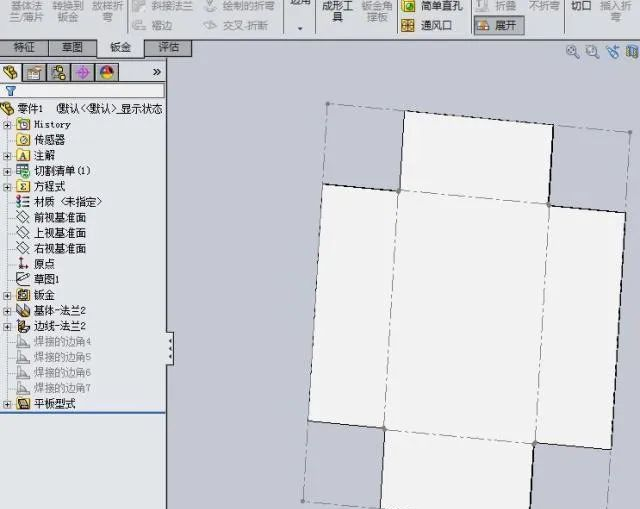640x509 pixels.
Task: Click the 切口 rip tool
Action: (581, 6)
